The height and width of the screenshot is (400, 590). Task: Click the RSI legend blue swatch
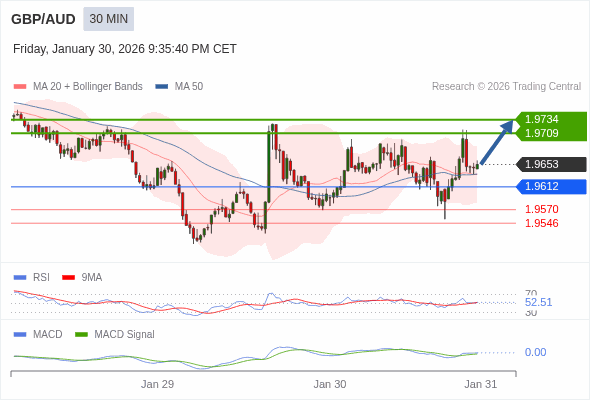pyautogui.click(x=20, y=278)
